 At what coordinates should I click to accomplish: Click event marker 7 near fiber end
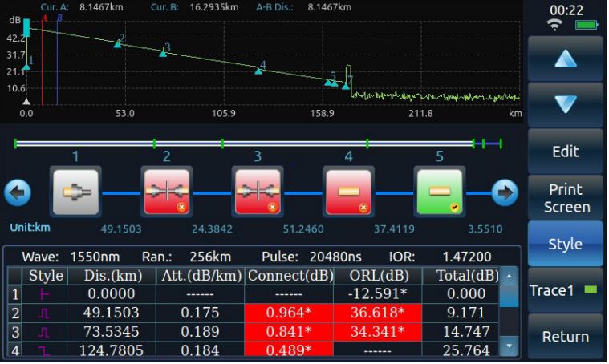(346, 86)
